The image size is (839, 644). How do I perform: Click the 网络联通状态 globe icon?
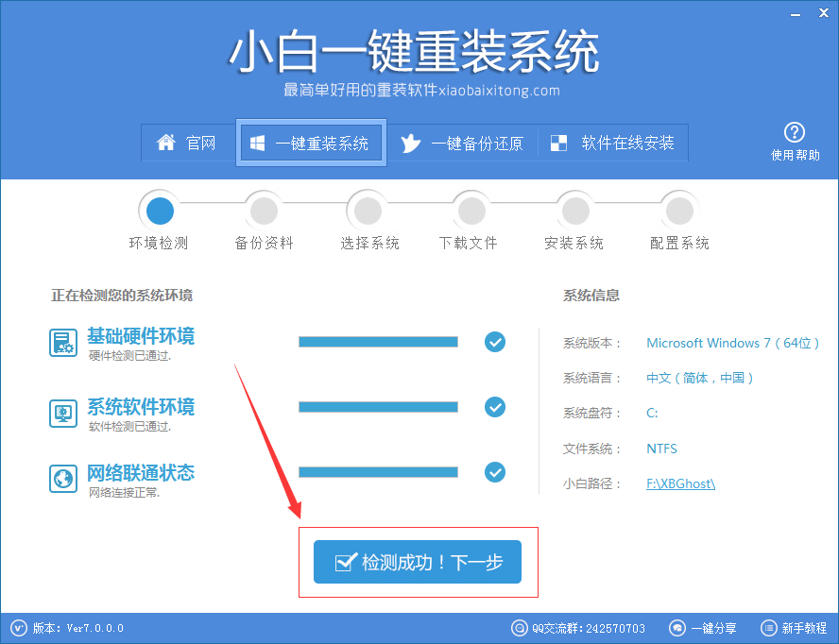tap(63, 478)
